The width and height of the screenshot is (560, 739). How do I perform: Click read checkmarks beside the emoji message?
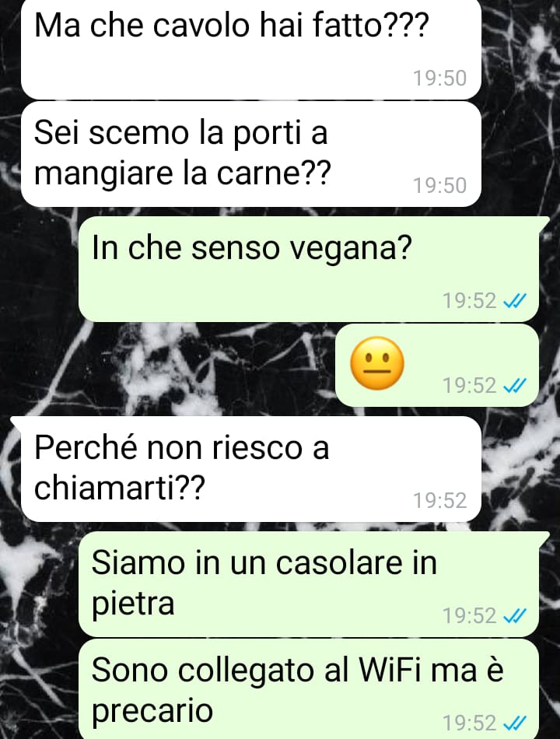515,386
